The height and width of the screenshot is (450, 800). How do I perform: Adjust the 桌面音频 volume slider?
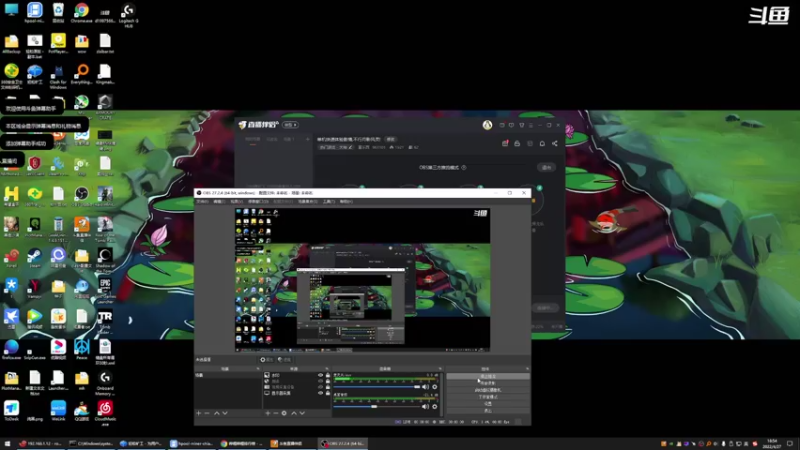tap(377, 407)
